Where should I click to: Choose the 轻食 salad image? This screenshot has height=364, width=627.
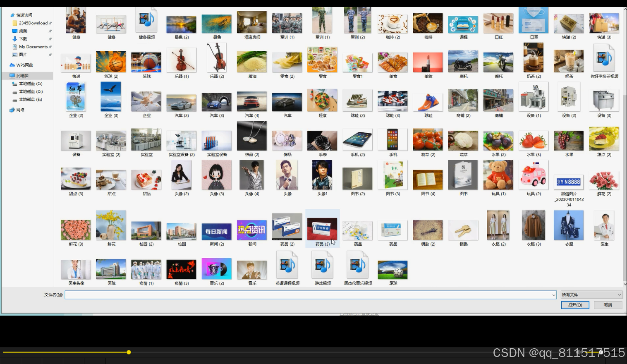tap(322, 101)
